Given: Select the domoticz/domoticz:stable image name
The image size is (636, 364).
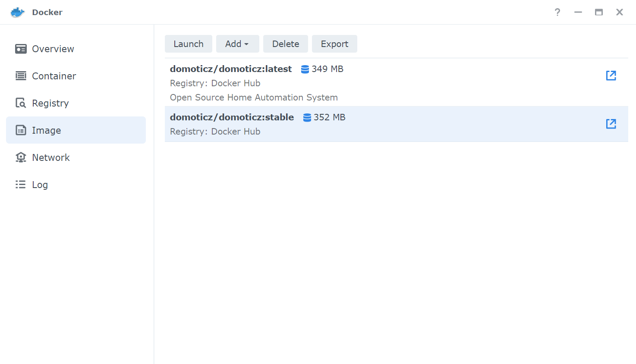Looking at the screenshot, I should tap(232, 117).
